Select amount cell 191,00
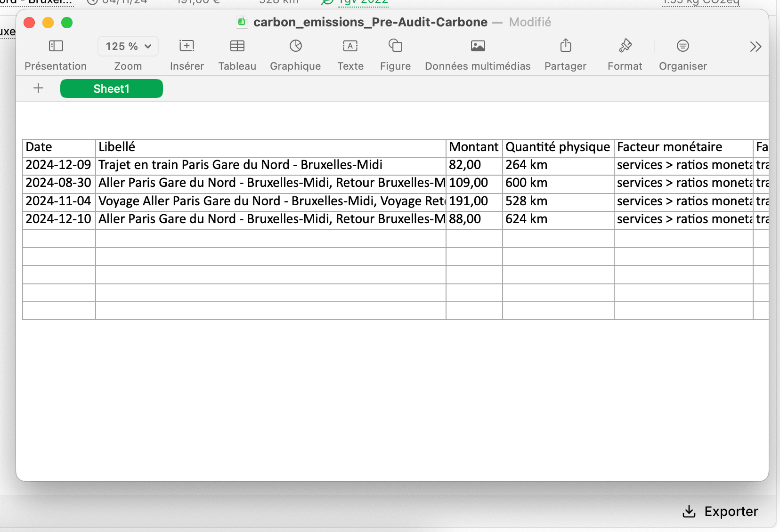The height and width of the screenshot is (532, 780). (x=474, y=202)
